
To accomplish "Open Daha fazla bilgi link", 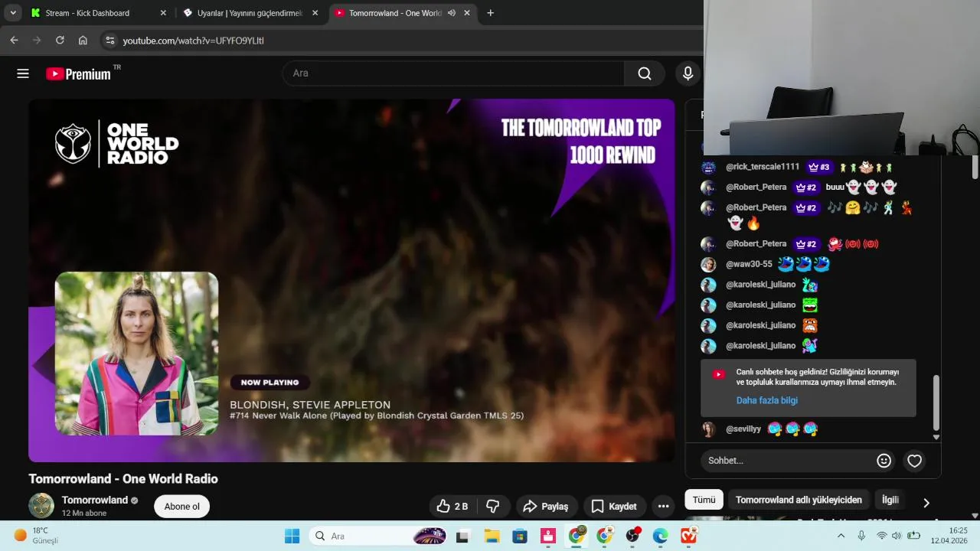I will 767,400.
